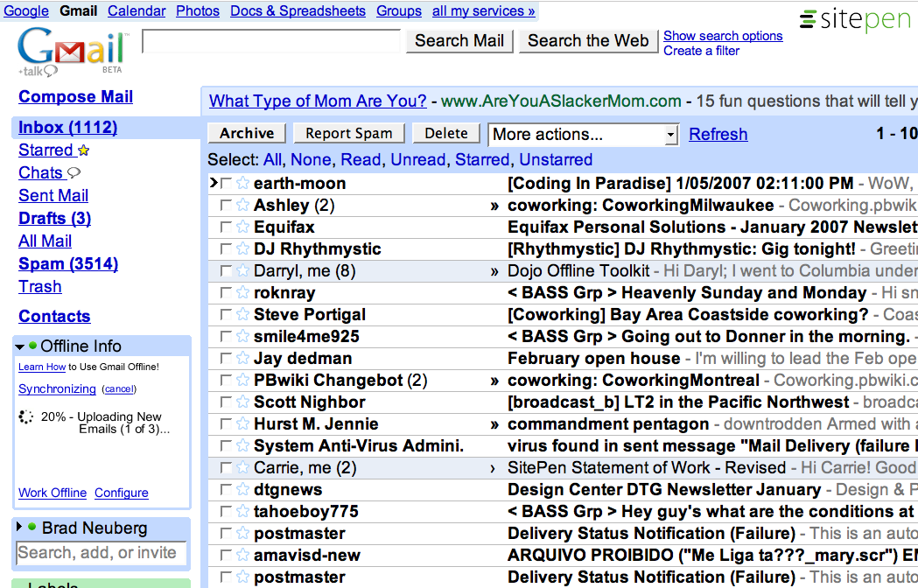Star the Carrie SitePen Statement email
Screen dimensions: 918x588
coord(243,467)
